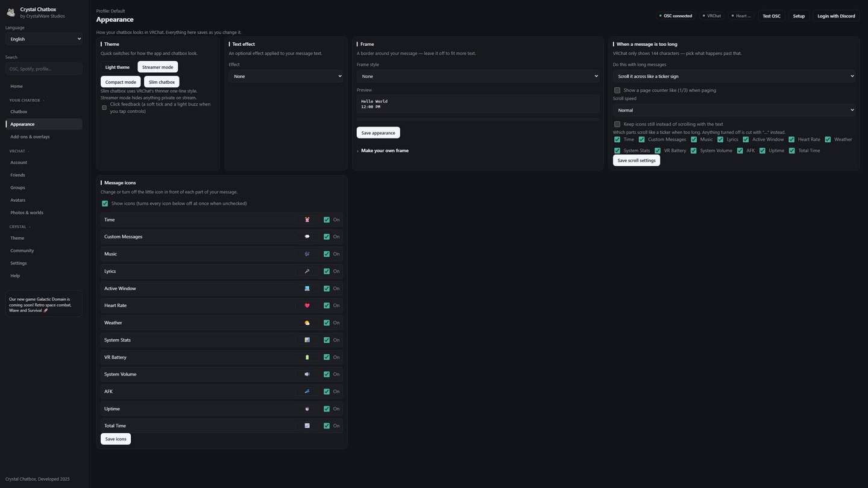Go to Home in the sidebar

[44, 86]
